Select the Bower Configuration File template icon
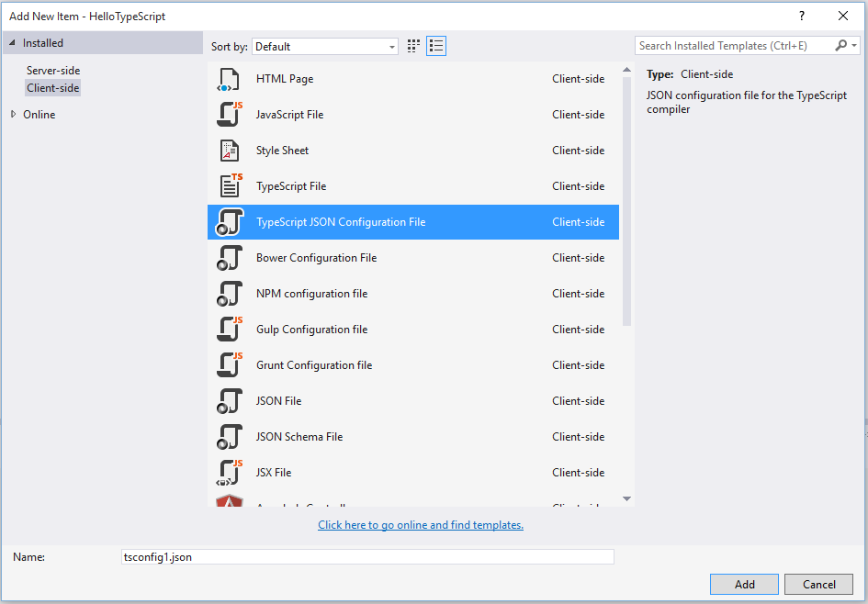The image size is (868, 604). tap(228, 258)
